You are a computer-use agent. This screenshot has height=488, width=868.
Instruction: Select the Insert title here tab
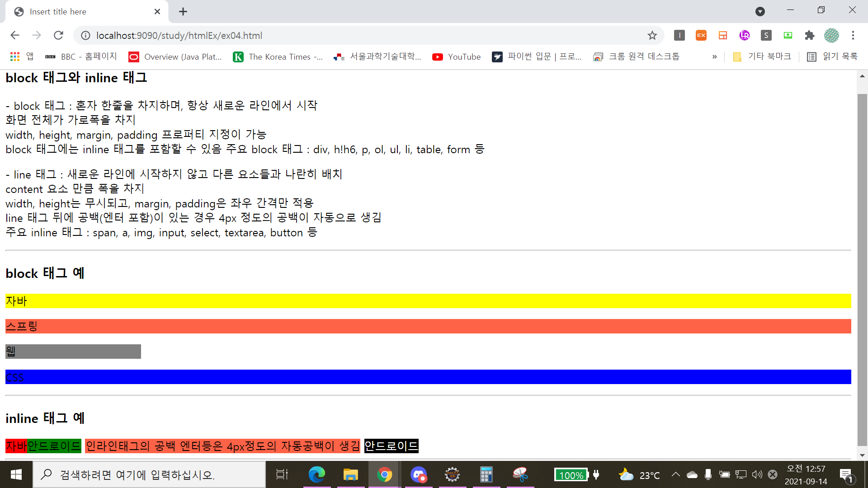81,12
